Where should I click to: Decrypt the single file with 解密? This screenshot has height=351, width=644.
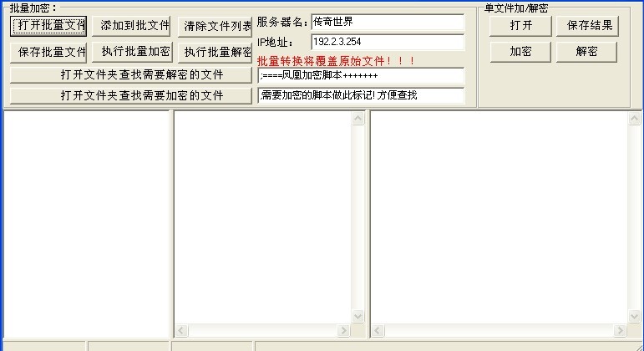(x=587, y=52)
